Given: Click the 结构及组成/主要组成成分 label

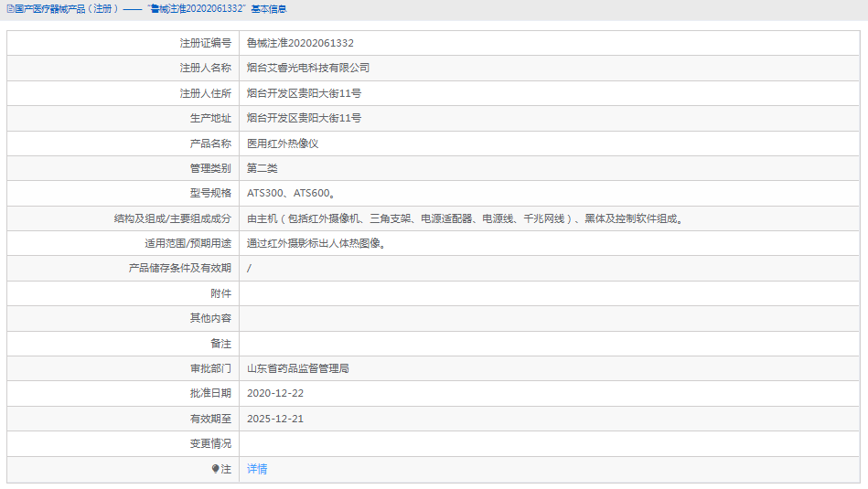Looking at the screenshot, I should coord(173,219).
